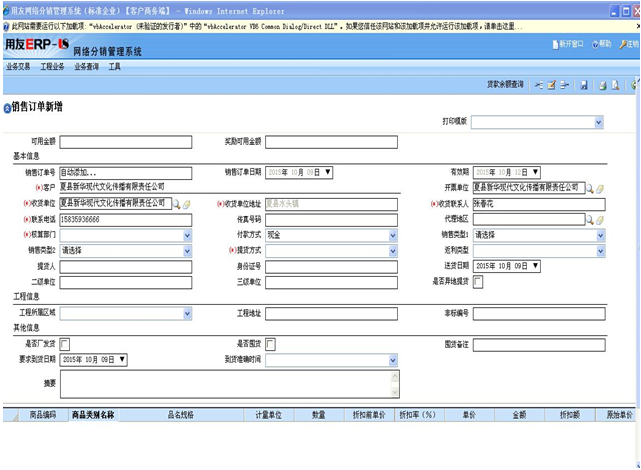Click the merge-rows toolbar icon
This screenshot has width=641, height=470.
[x=565, y=85]
